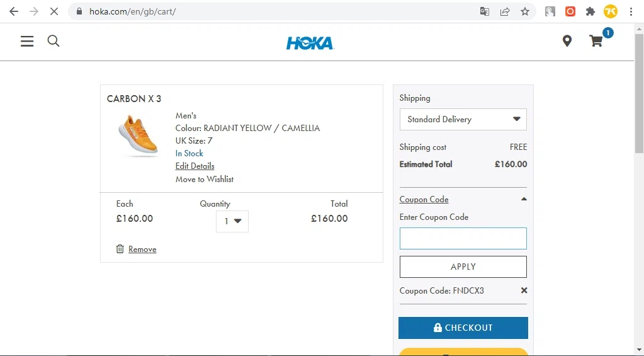This screenshot has height=356, width=644.
Task: Open the translate page icon
Action: pos(485,11)
